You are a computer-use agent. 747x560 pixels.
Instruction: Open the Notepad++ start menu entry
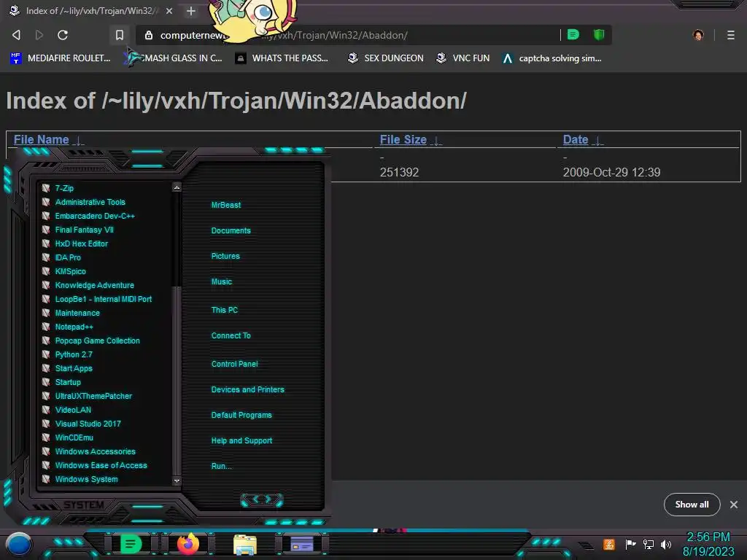pyautogui.click(x=74, y=327)
